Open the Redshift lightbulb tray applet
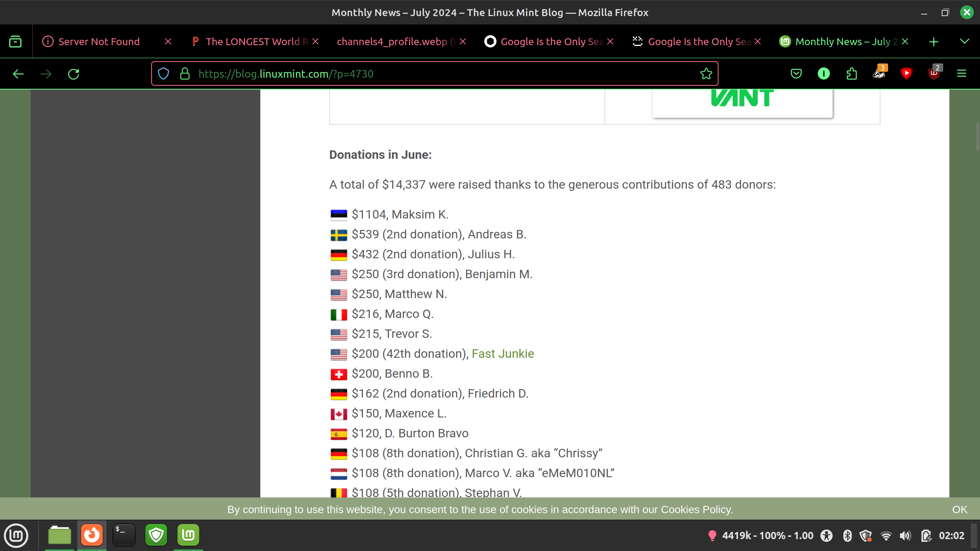 [x=712, y=536]
